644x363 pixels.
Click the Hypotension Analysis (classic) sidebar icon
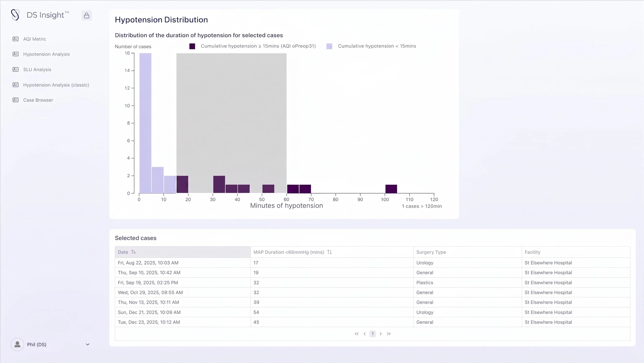coord(15,85)
